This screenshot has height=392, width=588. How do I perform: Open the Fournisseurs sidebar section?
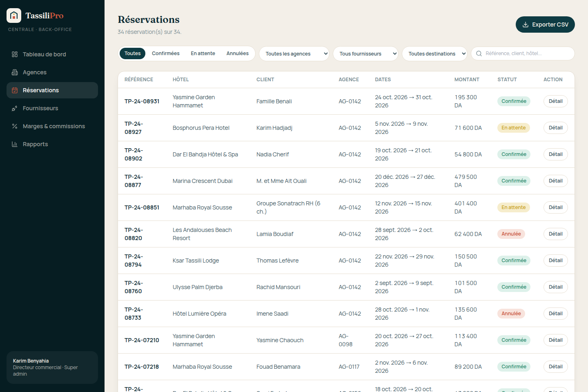52,108
